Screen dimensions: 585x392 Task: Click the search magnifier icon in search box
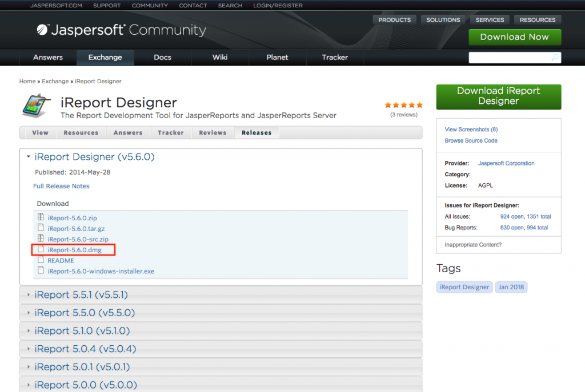[x=555, y=58]
